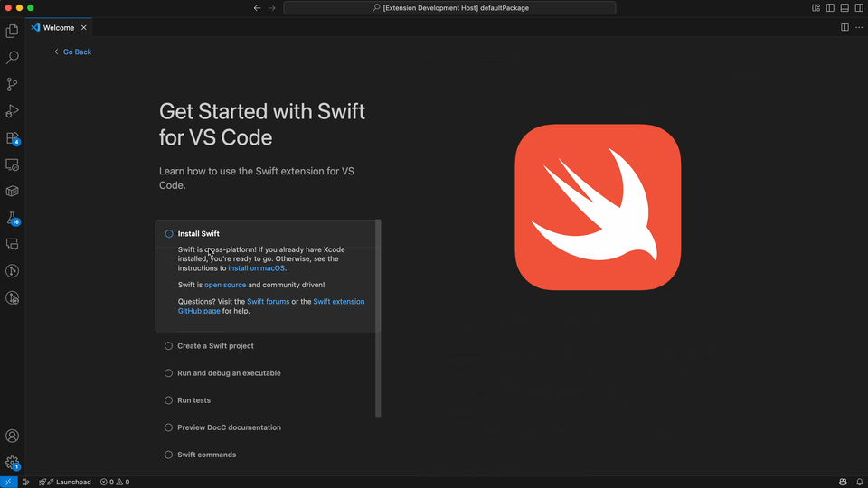Expand the Run and debug an executable step
The width and height of the screenshot is (868, 488).
[x=229, y=373]
